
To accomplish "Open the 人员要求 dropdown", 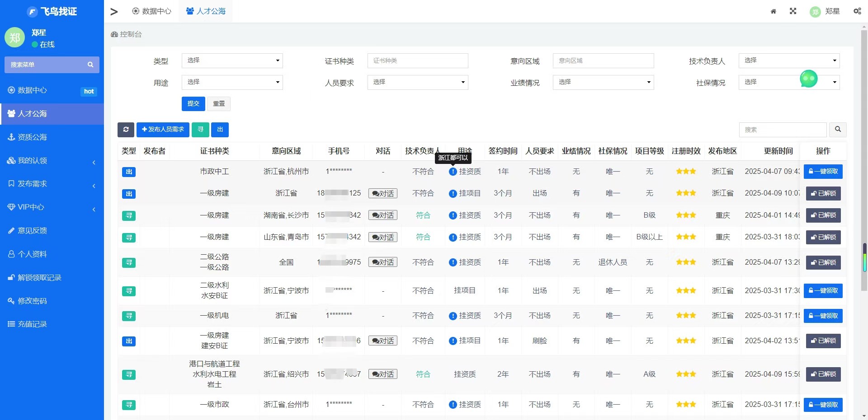I will click(418, 82).
